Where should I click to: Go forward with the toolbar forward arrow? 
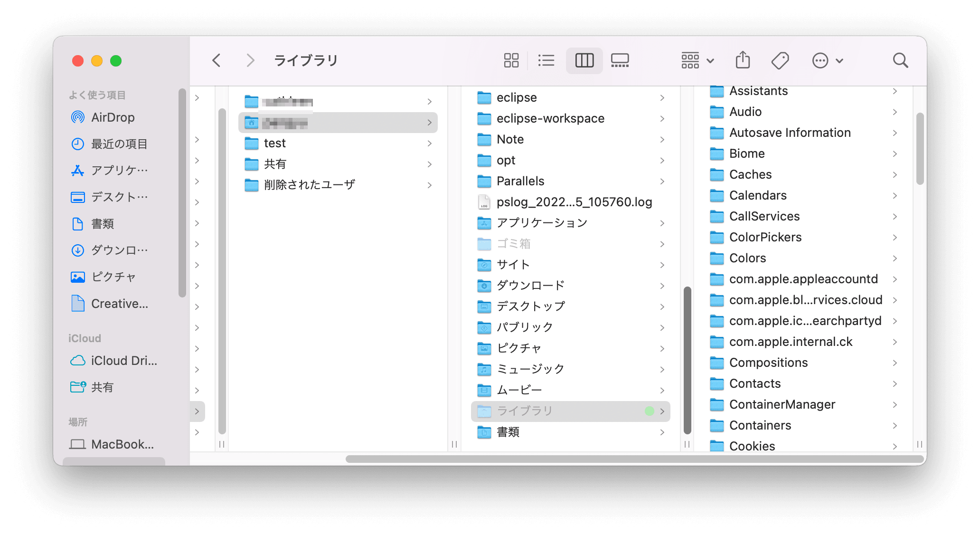click(250, 60)
